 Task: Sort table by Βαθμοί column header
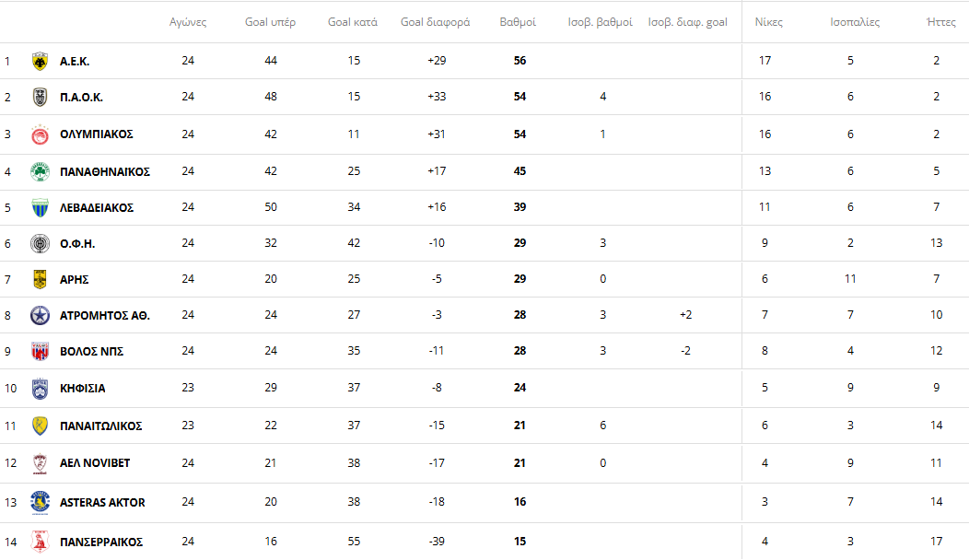click(x=517, y=22)
